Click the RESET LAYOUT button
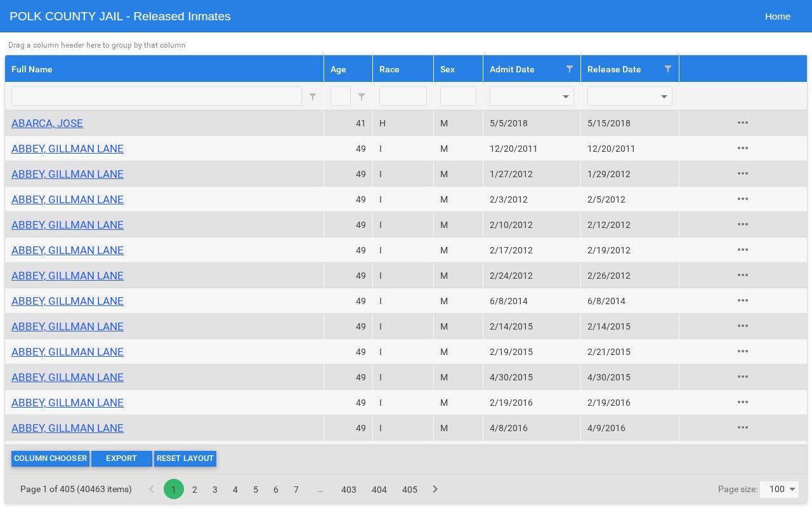Image resolution: width=812 pixels, height=508 pixels. tap(185, 458)
